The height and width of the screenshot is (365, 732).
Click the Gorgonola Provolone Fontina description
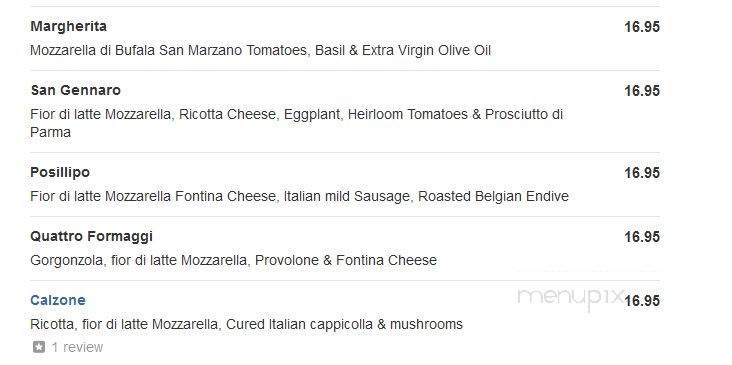(x=233, y=260)
